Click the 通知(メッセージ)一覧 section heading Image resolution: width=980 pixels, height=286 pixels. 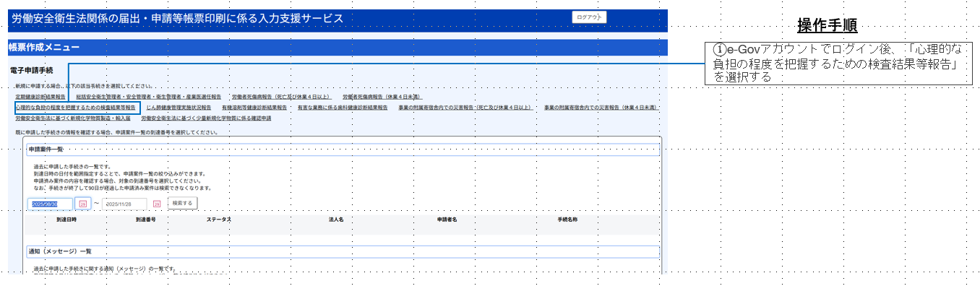59,251
